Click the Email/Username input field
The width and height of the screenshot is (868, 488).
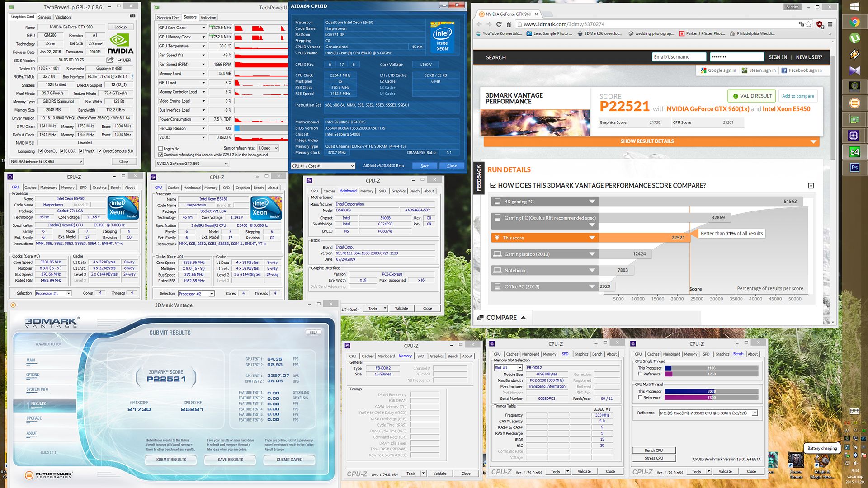[x=679, y=57]
